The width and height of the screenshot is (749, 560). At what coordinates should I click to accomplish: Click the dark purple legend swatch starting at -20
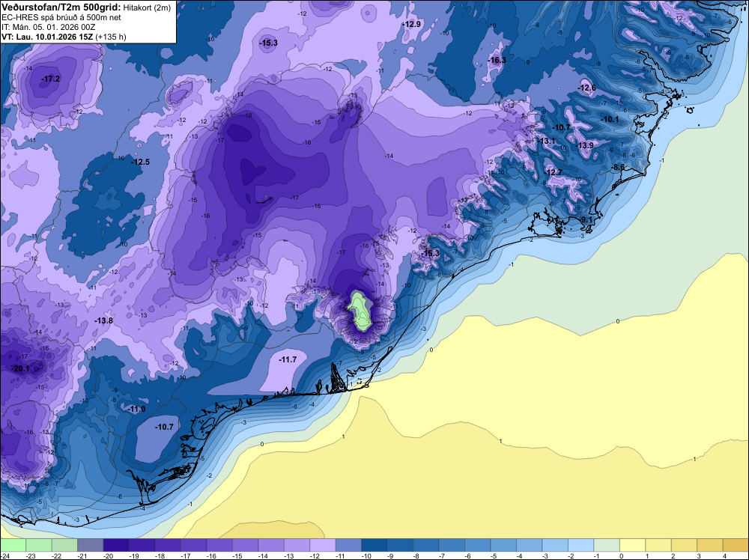pyautogui.click(x=116, y=545)
